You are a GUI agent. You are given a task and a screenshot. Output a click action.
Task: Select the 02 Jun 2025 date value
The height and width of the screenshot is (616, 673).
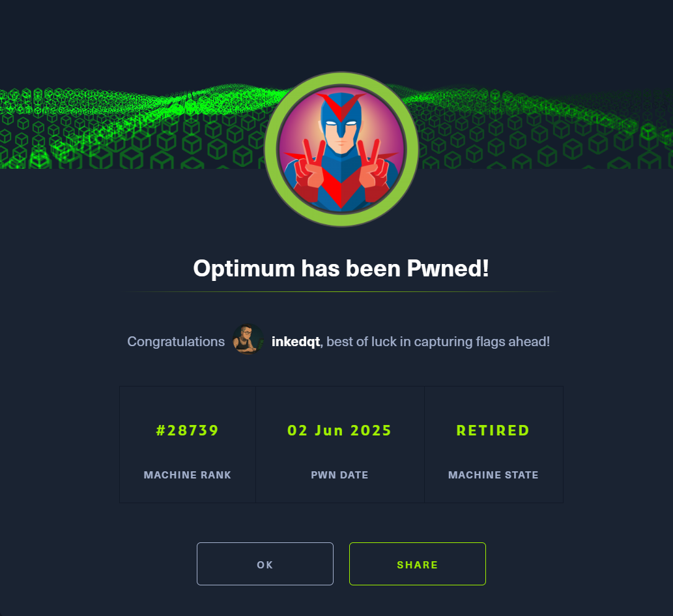pos(339,430)
